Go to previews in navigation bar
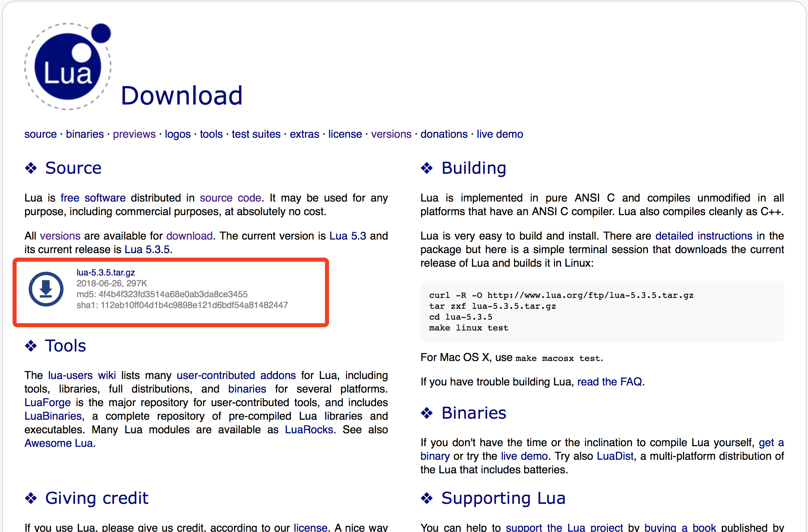This screenshot has height=532, width=808. point(134,134)
